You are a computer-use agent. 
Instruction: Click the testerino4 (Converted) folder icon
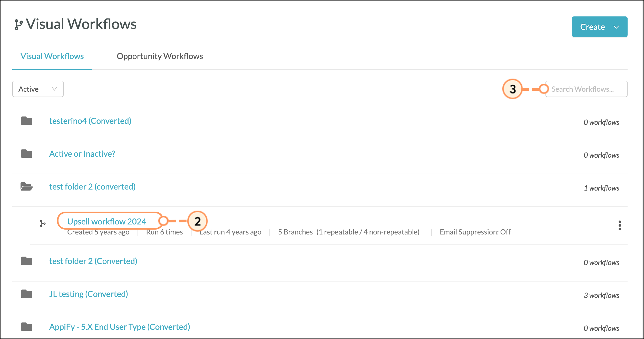click(x=27, y=121)
